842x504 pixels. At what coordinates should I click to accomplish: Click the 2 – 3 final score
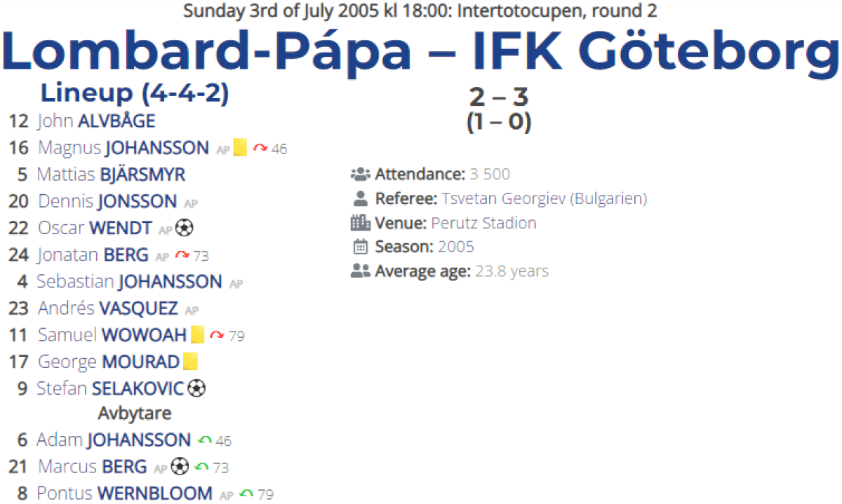point(498,97)
